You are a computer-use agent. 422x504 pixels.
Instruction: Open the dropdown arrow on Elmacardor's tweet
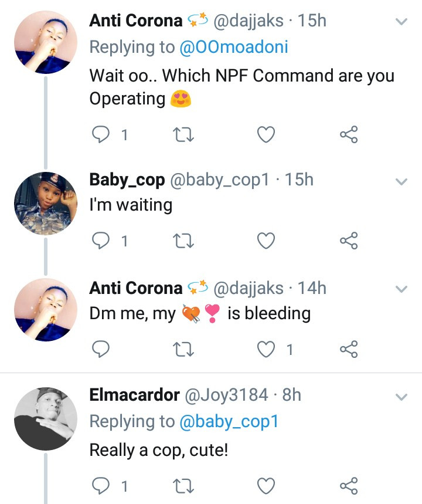click(x=401, y=397)
